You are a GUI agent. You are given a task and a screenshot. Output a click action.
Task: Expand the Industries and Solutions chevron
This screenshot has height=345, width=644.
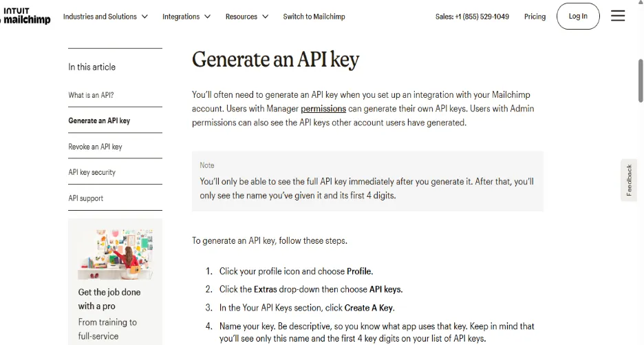click(x=144, y=17)
